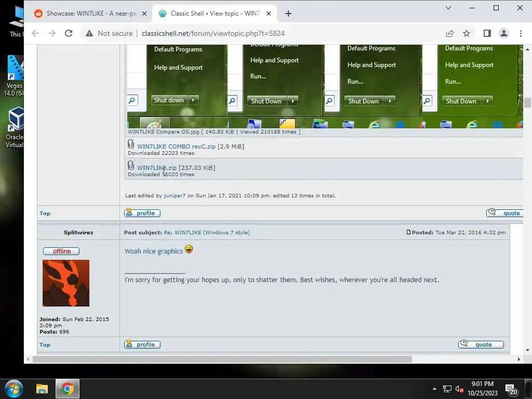This screenshot has width=532, height=399.
Task: Click the scroll left arrow at bottom
Action: (x=28, y=360)
